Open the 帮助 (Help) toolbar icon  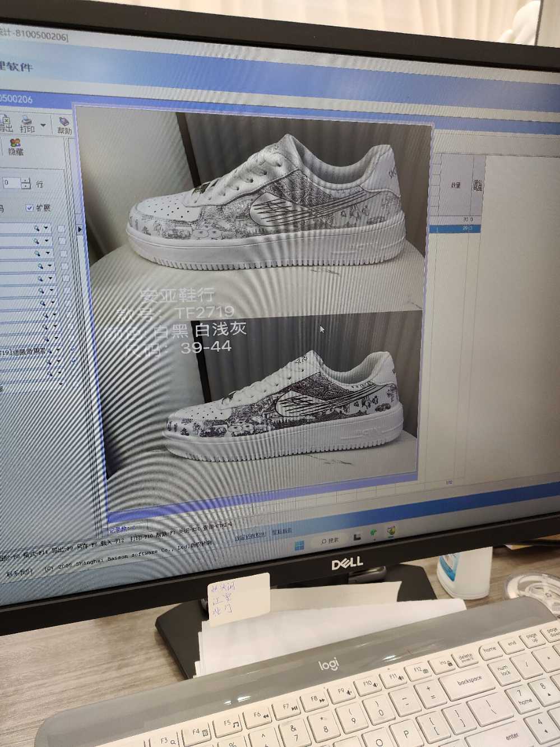coord(64,125)
